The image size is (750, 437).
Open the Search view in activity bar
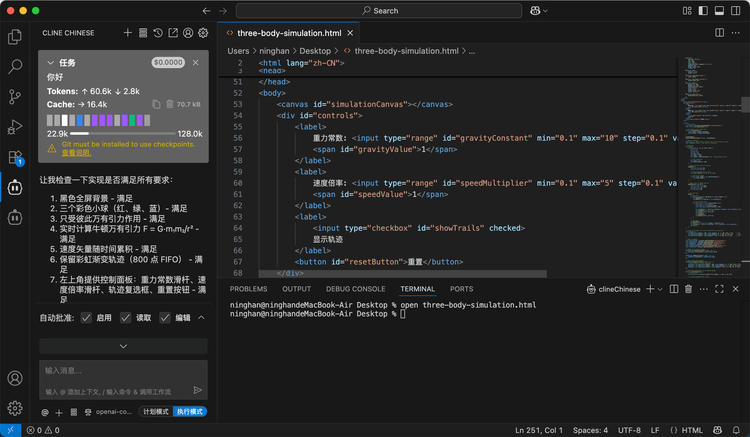pos(15,67)
